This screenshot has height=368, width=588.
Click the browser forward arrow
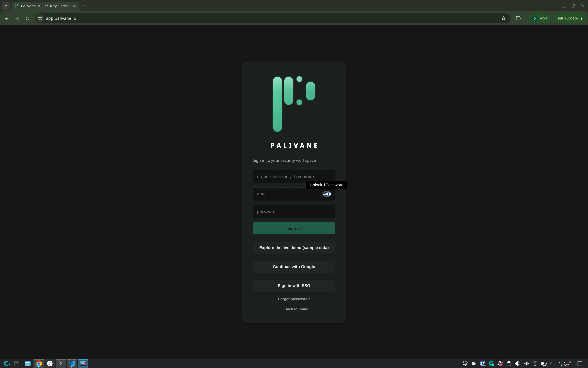17,18
